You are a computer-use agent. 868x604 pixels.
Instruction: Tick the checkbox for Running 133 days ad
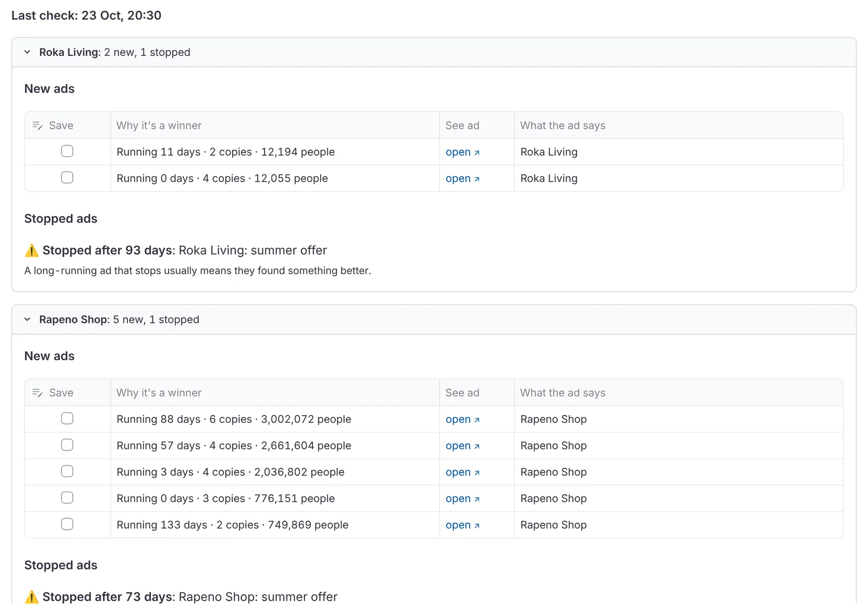pyautogui.click(x=67, y=524)
